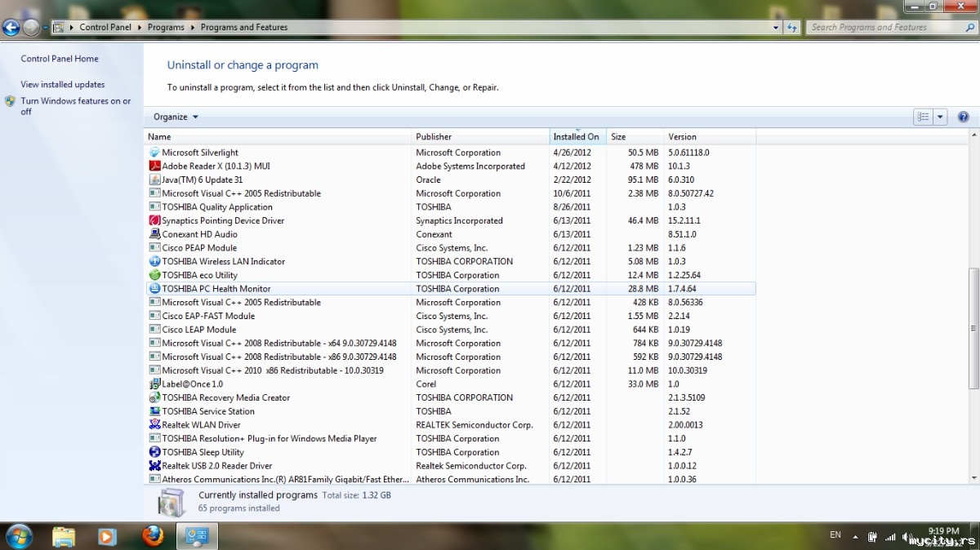Select Microsoft Visual C++ 2010 x86 Redistributable row
The height and width of the screenshot is (550, 980).
click(451, 370)
